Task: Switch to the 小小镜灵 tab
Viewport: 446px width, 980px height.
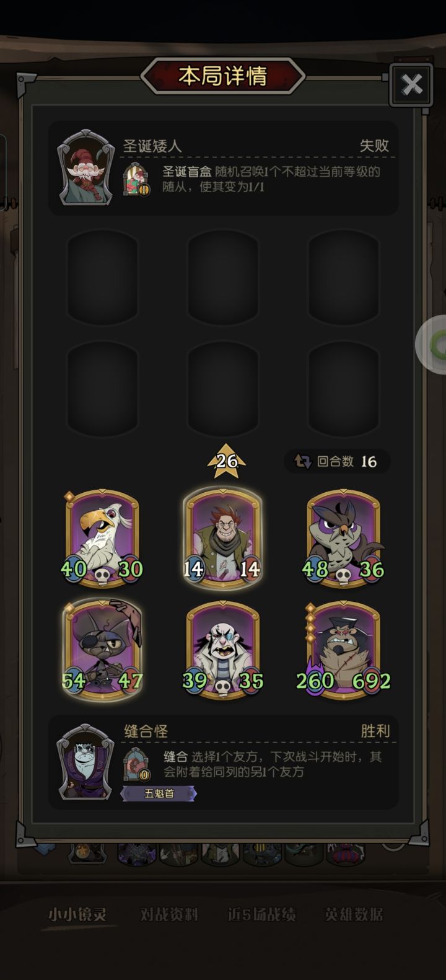Action: point(77,914)
